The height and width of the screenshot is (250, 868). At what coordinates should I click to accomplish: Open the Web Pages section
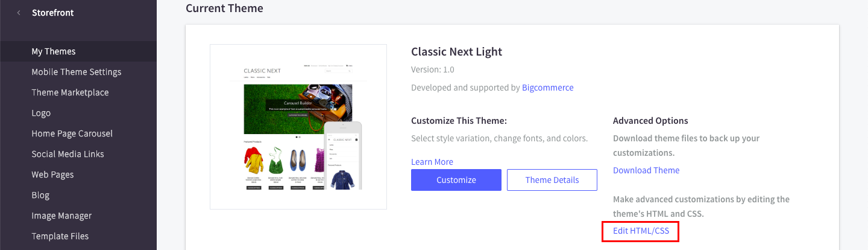[x=52, y=175]
